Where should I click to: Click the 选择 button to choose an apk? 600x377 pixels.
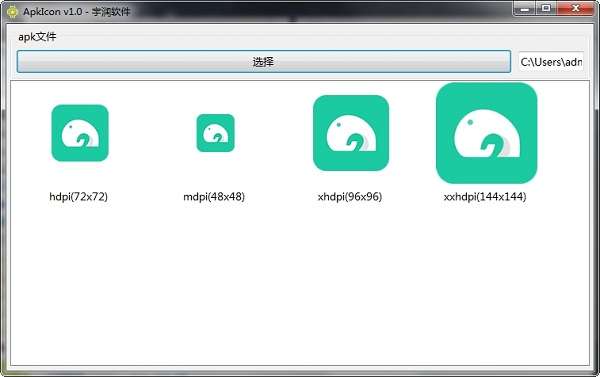264,62
